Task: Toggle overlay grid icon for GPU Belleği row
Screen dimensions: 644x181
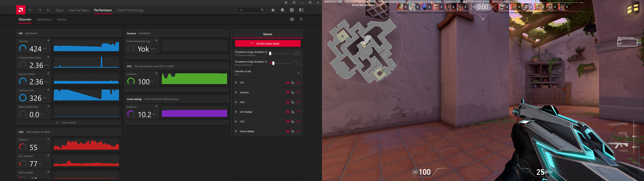Action: (x=293, y=112)
